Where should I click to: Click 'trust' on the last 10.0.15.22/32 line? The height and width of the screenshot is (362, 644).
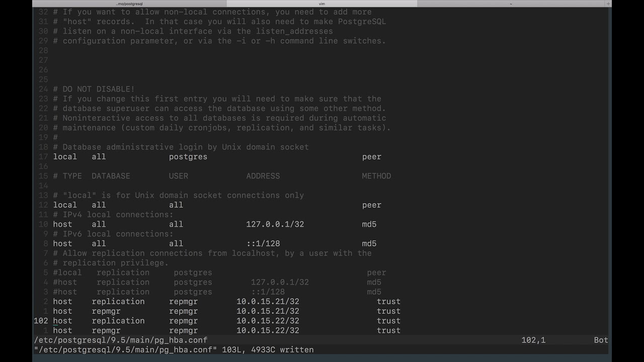pyautogui.click(x=388, y=330)
